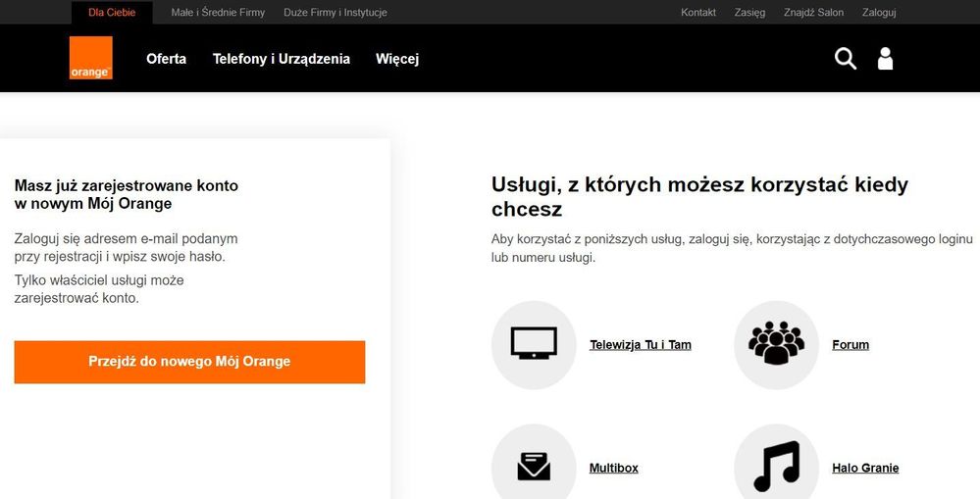The height and width of the screenshot is (499, 980).
Task: Open the Multibox link
Action: coord(614,468)
